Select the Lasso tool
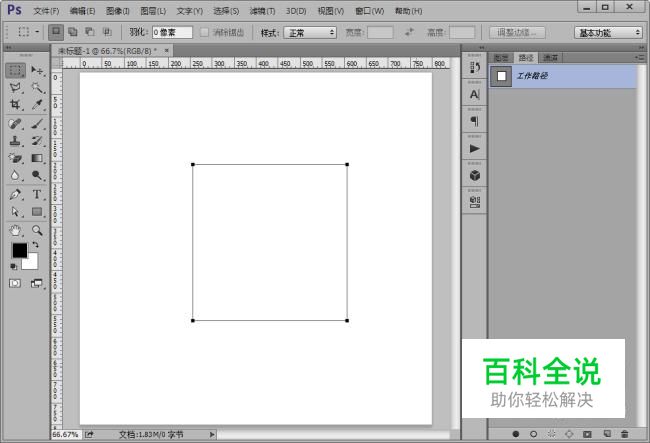The width and height of the screenshot is (650, 443). (15, 87)
